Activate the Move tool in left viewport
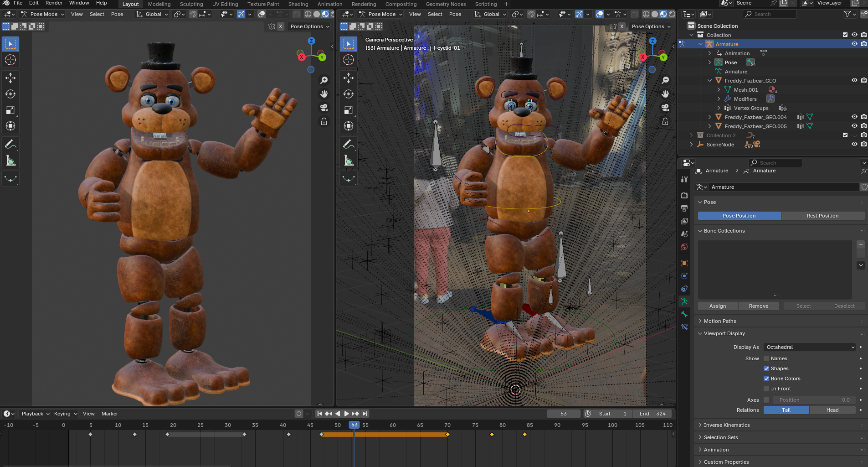 [10, 78]
